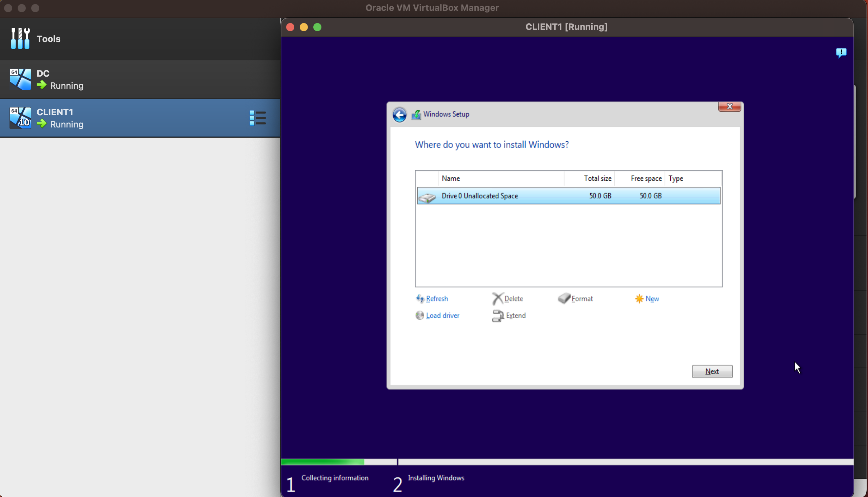Click the Extend partition option

(515, 315)
